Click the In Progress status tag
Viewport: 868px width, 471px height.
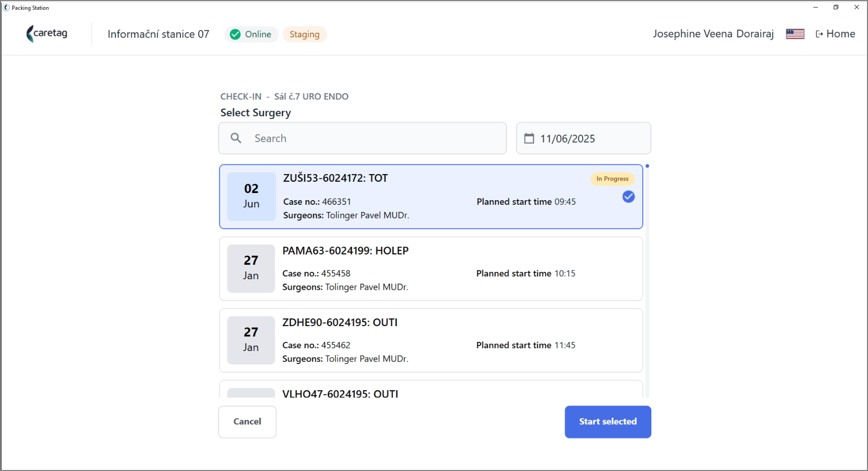coord(612,179)
